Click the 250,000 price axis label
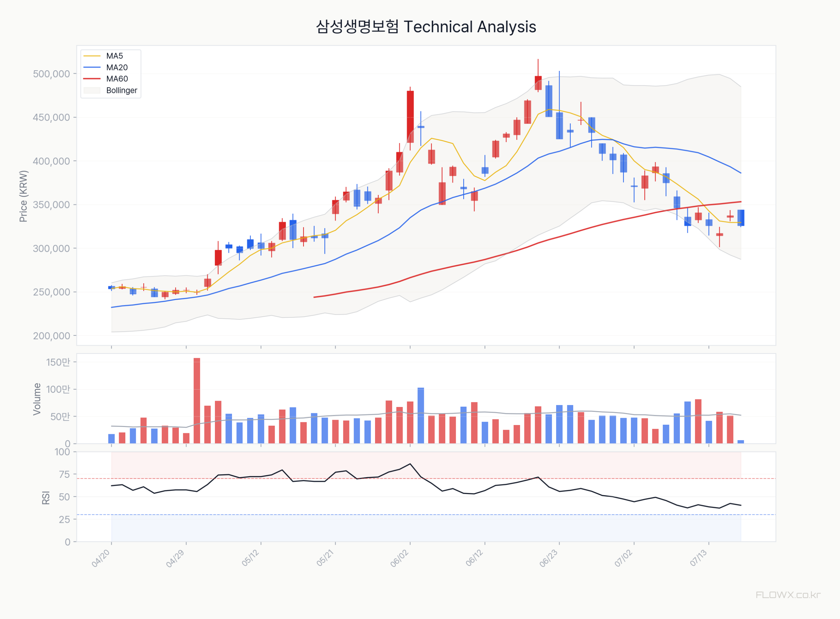Image resolution: width=840 pixels, height=619 pixels. pos(51,292)
